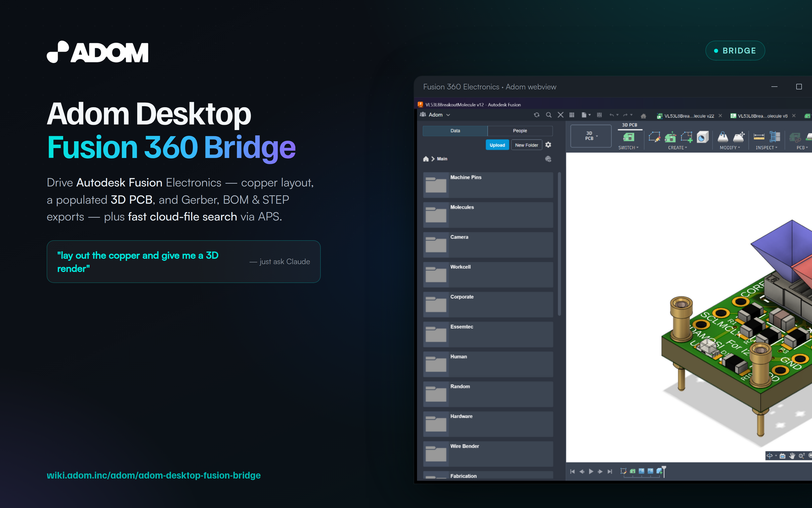The image size is (812, 508).
Task: Open the Orbit tool dropdown arrow
Action: pos(776,456)
